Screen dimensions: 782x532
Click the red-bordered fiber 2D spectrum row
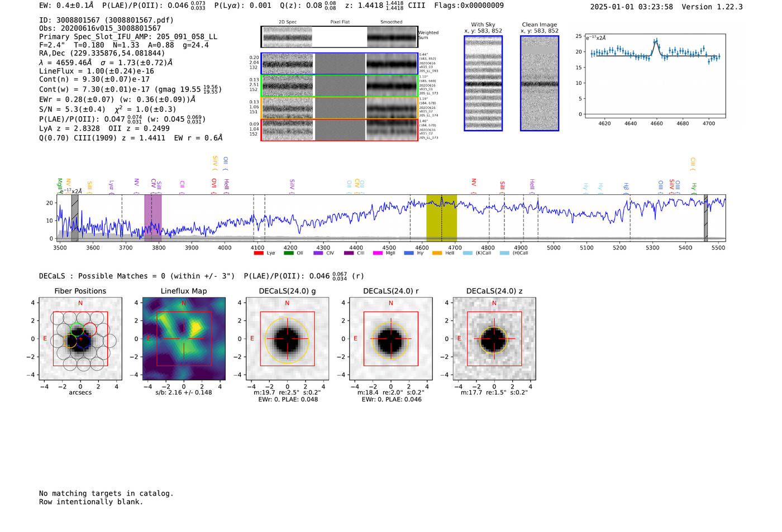[340, 130]
